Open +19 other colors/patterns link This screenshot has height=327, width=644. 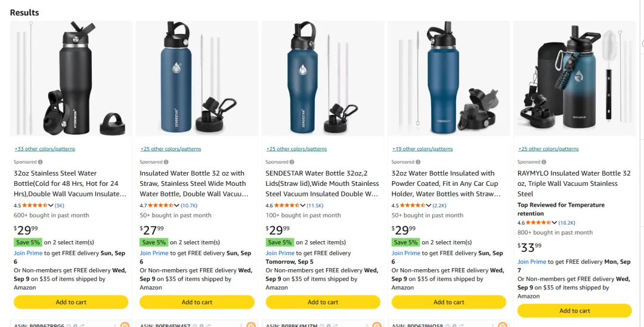tap(423, 149)
